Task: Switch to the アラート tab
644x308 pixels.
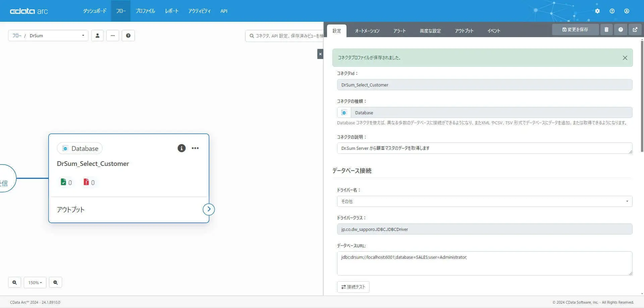Action: coord(399,31)
